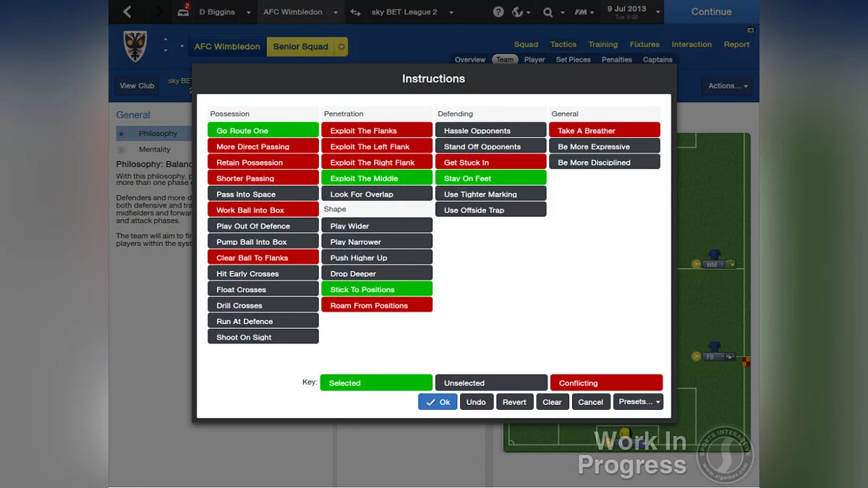Select the Mentality radio option
The image size is (868, 488).
click(122, 150)
